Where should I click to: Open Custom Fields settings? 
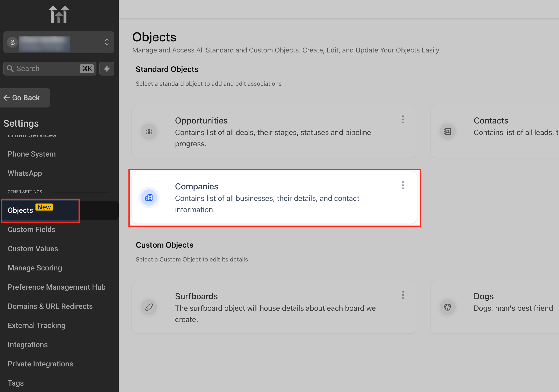31,229
